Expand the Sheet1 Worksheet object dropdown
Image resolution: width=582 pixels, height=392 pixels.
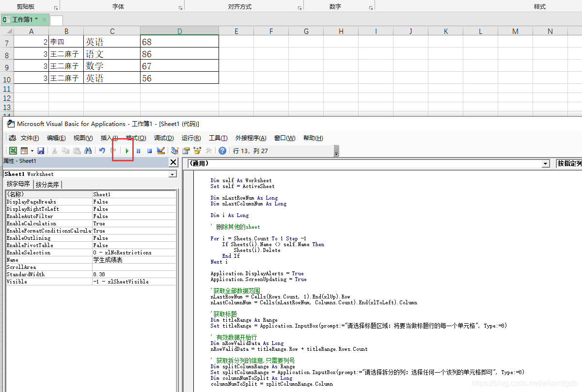click(173, 174)
